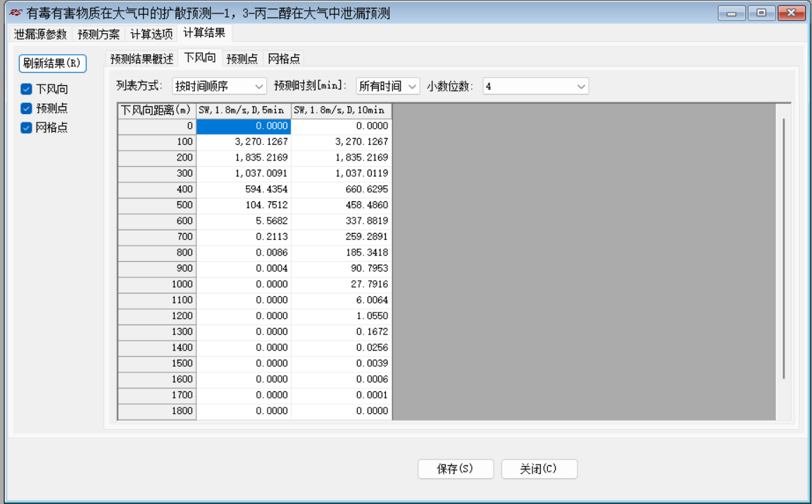The height and width of the screenshot is (504, 812).
Task: Click cell 3,270.1267 in the 5min column
Action: pyautogui.click(x=244, y=141)
